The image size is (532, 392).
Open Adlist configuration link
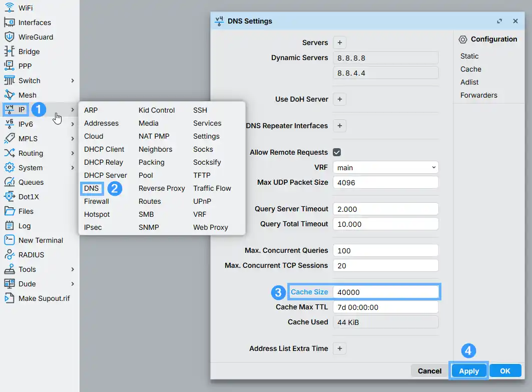click(x=469, y=82)
